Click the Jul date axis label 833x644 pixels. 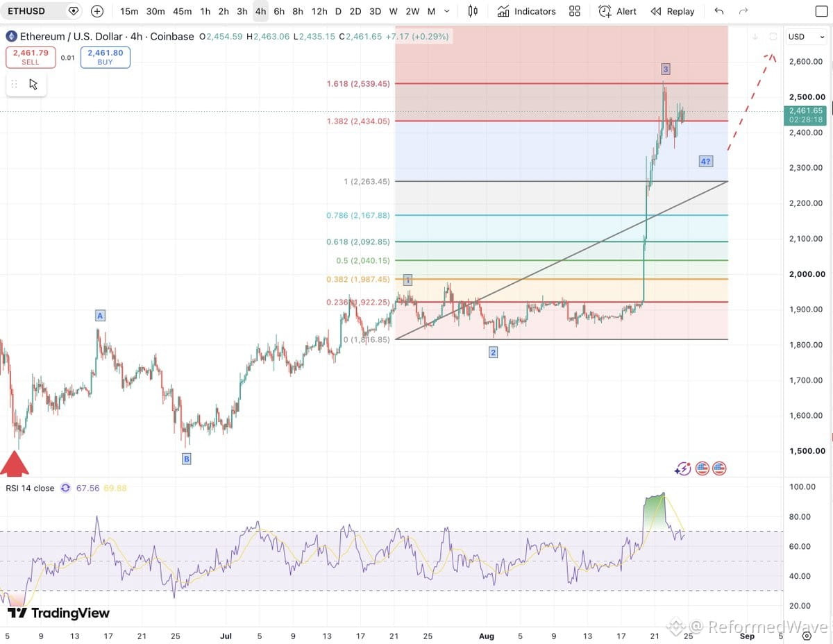[x=226, y=636]
